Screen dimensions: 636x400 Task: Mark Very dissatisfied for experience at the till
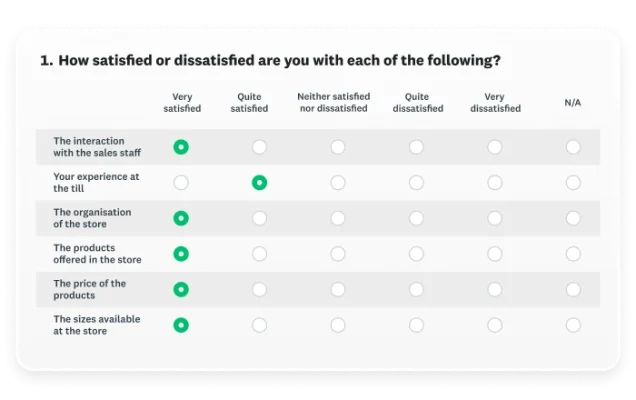[495, 183]
